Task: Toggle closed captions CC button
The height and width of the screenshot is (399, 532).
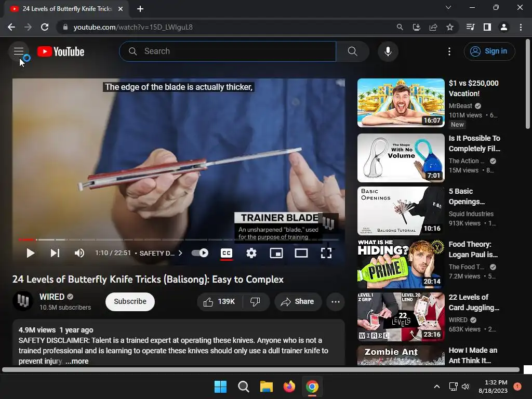Action: pyautogui.click(x=227, y=253)
